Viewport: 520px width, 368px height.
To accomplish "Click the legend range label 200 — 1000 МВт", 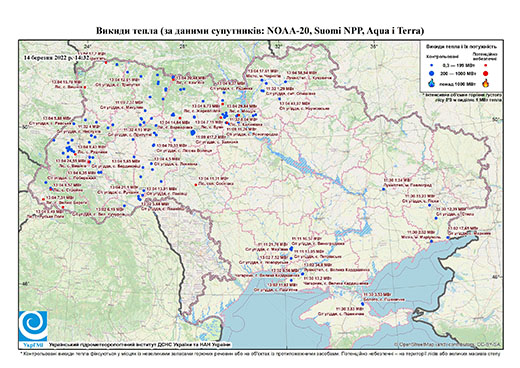I will click(x=457, y=73).
